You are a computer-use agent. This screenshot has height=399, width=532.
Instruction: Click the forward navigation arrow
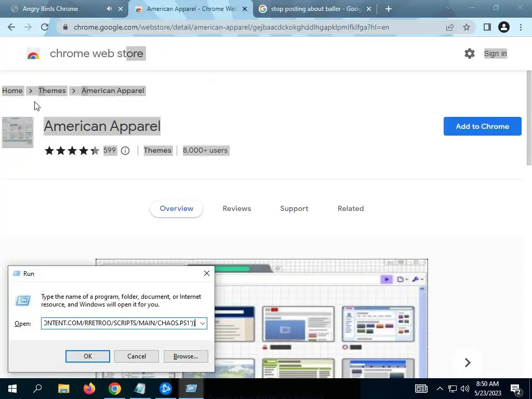coord(28,27)
